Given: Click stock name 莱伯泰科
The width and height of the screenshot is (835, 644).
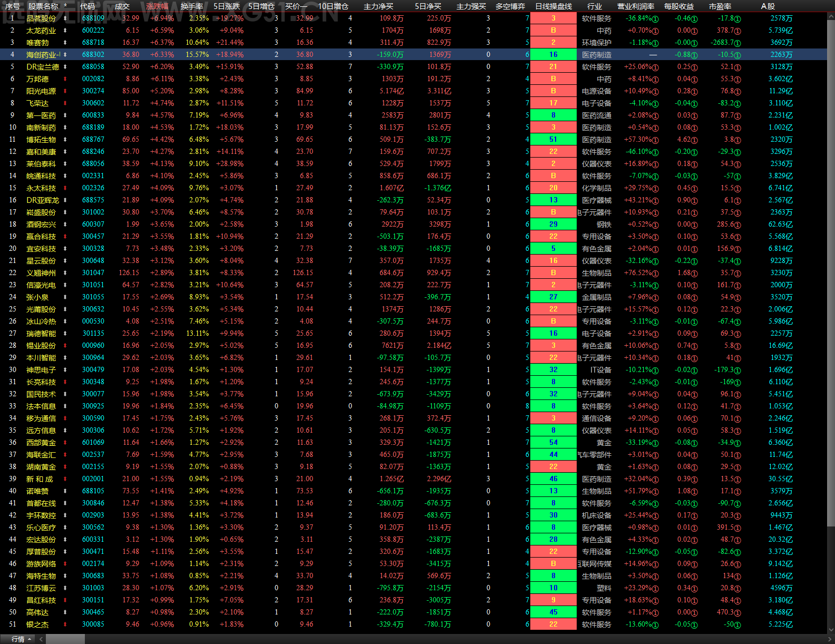Looking at the screenshot, I should tap(41, 164).
